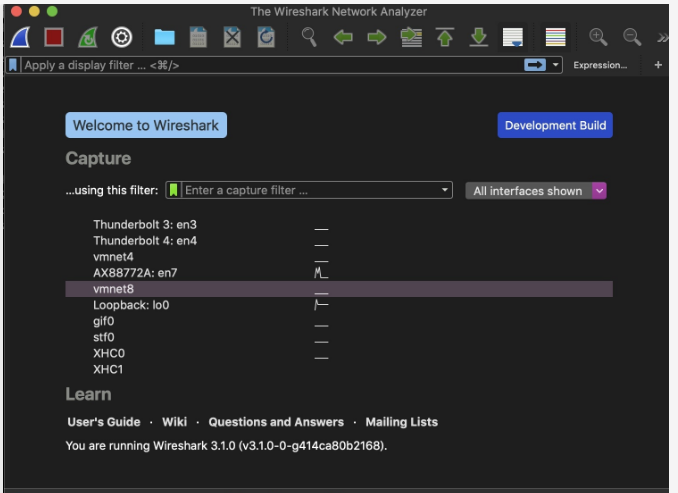This screenshot has width=678, height=493.
Task: Minimize window with yellow button
Action: 34,11
